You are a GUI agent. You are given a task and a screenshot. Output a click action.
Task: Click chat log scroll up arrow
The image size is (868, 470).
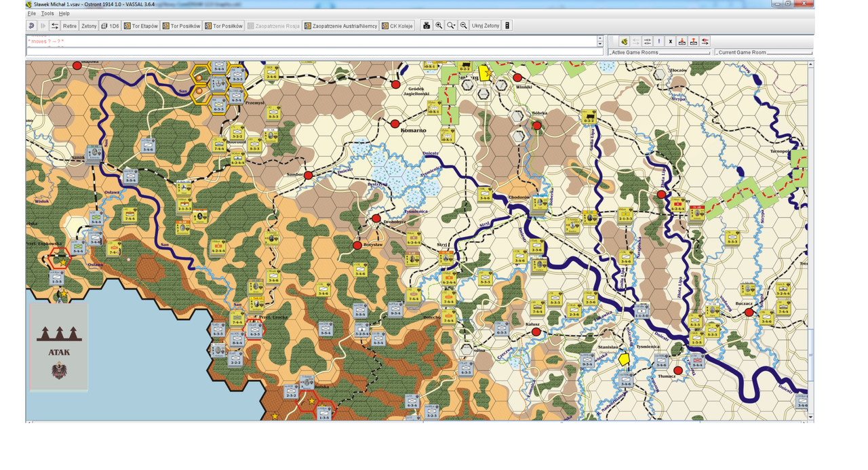(600, 37)
